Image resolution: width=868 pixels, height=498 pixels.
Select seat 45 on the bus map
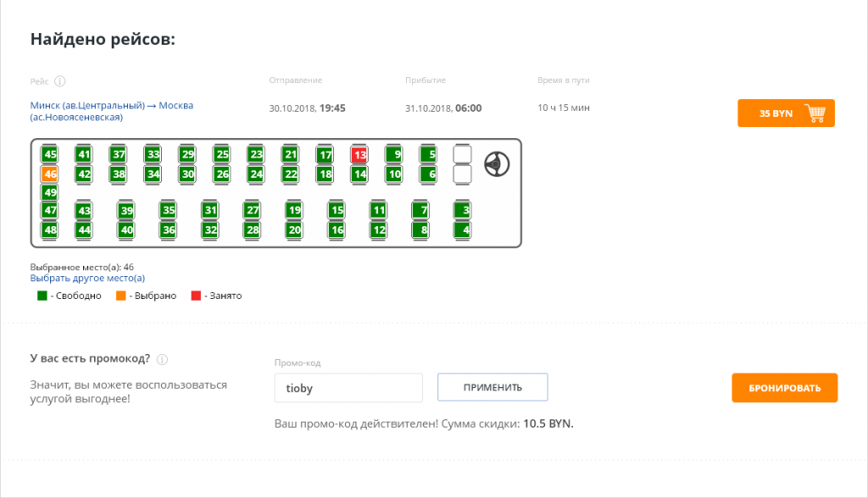pyautogui.click(x=50, y=154)
